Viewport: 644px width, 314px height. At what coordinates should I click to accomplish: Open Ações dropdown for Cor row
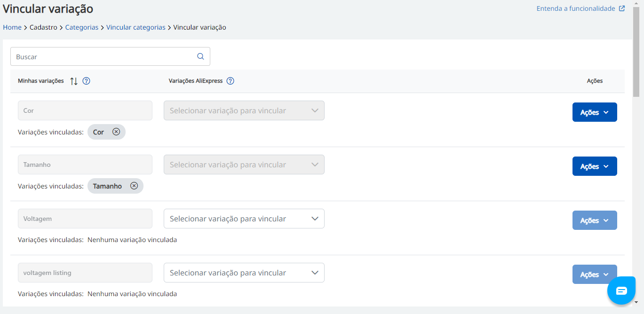pos(594,112)
